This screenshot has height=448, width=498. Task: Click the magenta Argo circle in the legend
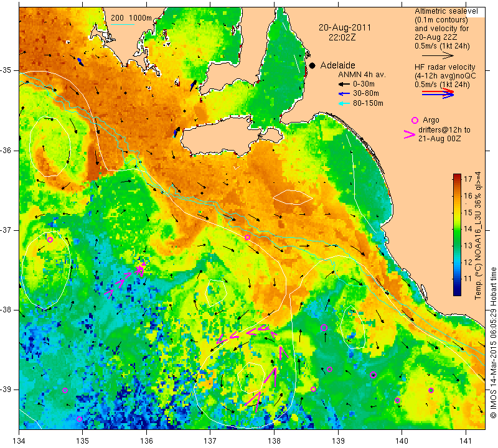click(x=415, y=120)
